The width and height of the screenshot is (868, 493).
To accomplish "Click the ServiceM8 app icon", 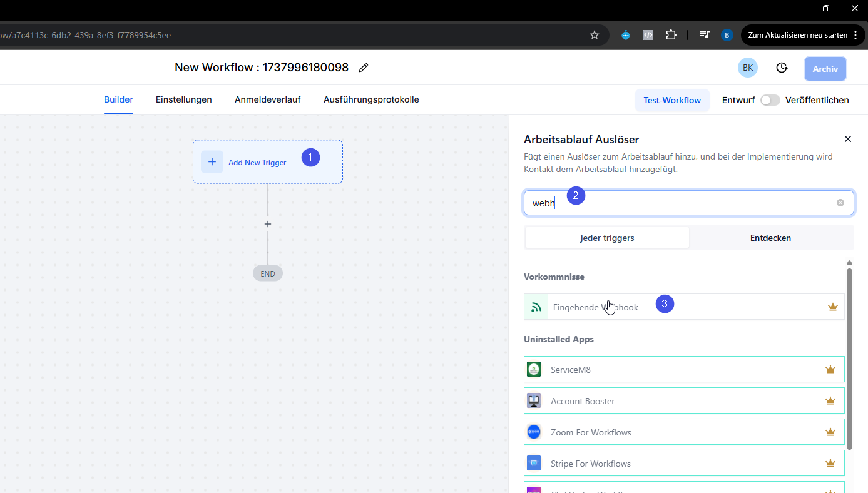I will click(534, 369).
